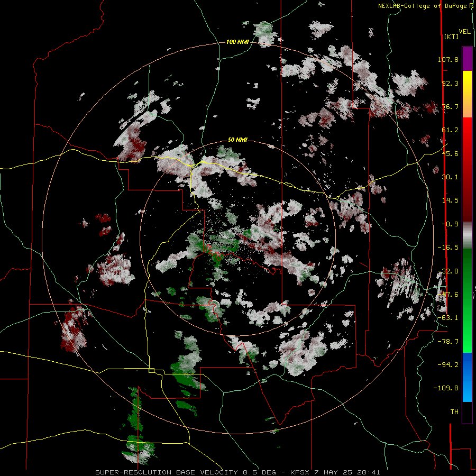Click the yellow-orange segment of the velocity scale

click(x=467, y=94)
